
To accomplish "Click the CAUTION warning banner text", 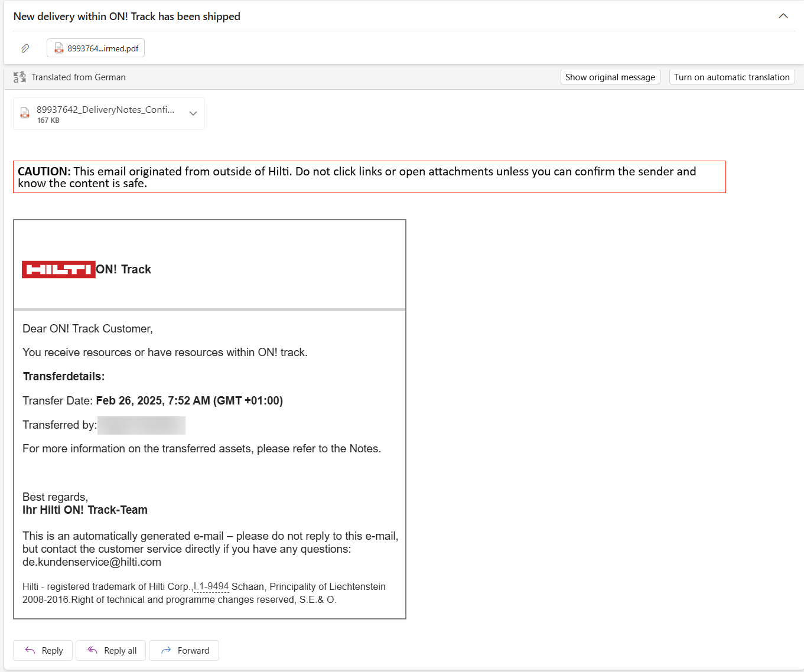I will (369, 177).
